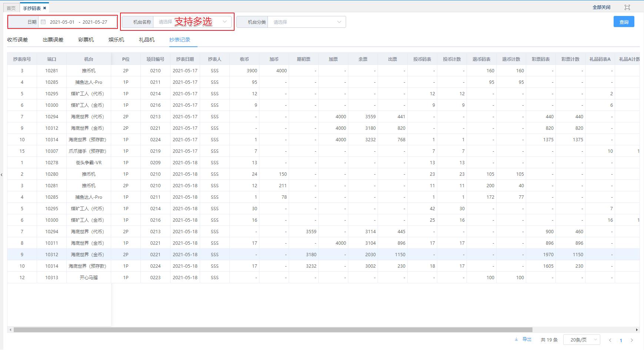Click project number cell 0209

(x=155, y=162)
